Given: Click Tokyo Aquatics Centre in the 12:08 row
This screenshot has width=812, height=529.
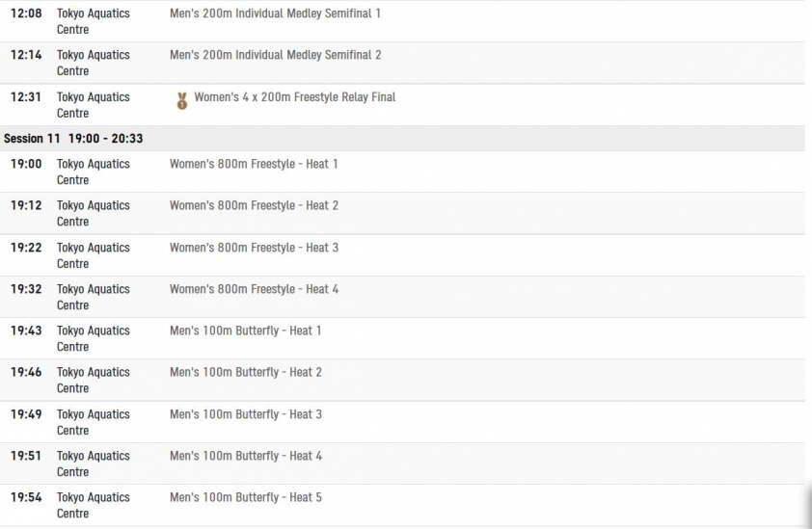Looking at the screenshot, I should 94,21.
